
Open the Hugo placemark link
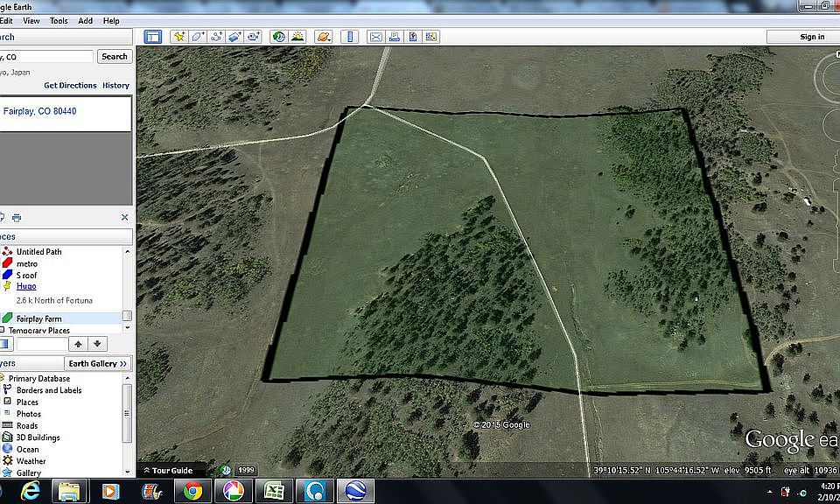tap(26, 286)
